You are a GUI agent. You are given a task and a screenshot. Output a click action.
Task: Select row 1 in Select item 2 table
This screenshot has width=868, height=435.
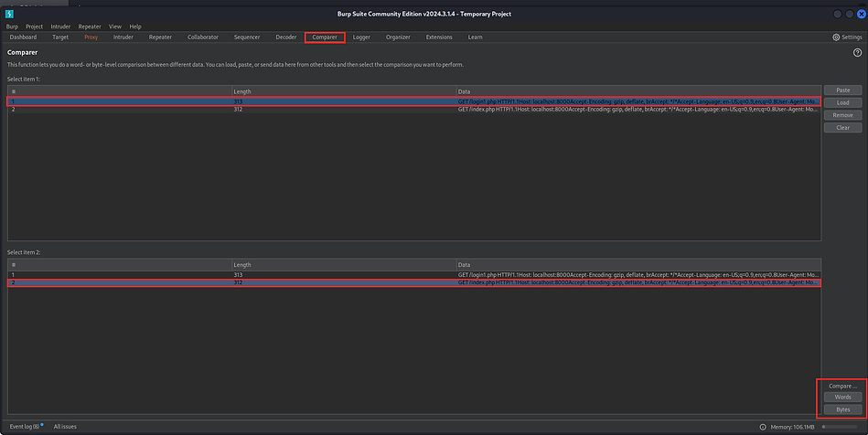pyautogui.click(x=414, y=275)
